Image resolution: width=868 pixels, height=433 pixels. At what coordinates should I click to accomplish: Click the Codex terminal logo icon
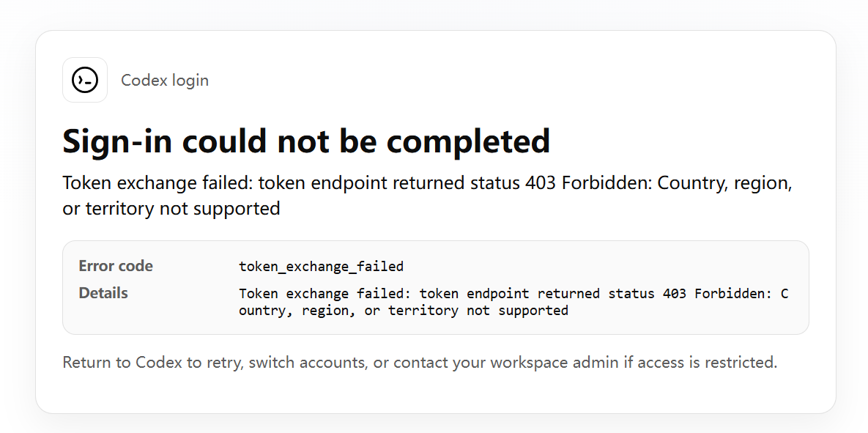85,80
